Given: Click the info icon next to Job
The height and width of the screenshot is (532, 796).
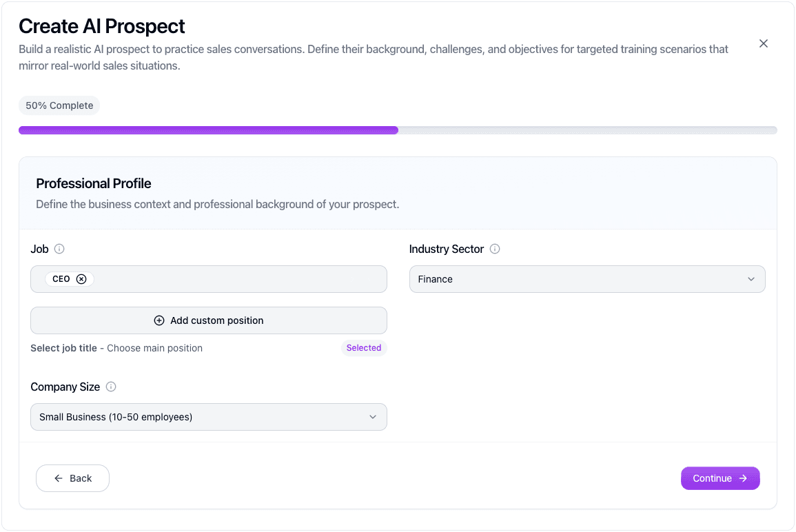Looking at the screenshot, I should coord(59,249).
